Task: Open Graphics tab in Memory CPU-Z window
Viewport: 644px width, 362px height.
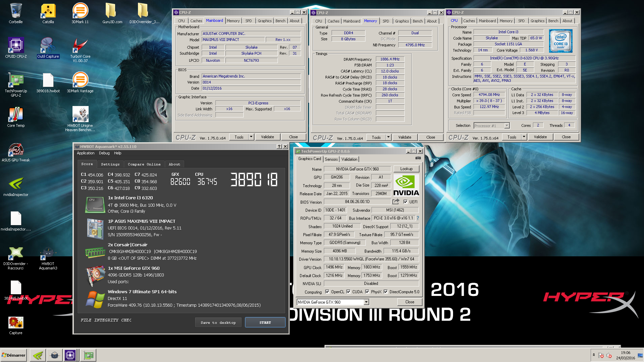Action: (402, 21)
